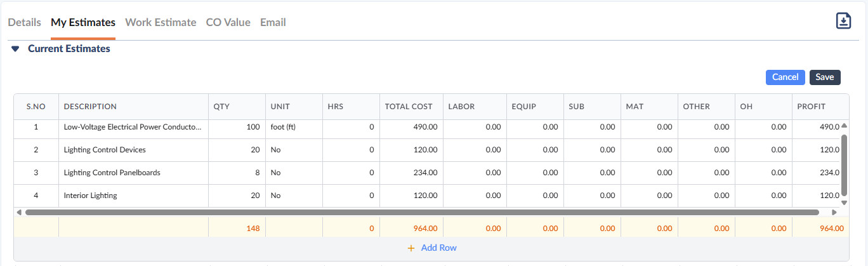Open unit cell for Lighting Control Panelboards
868x266 pixels.
click(294, 173)
